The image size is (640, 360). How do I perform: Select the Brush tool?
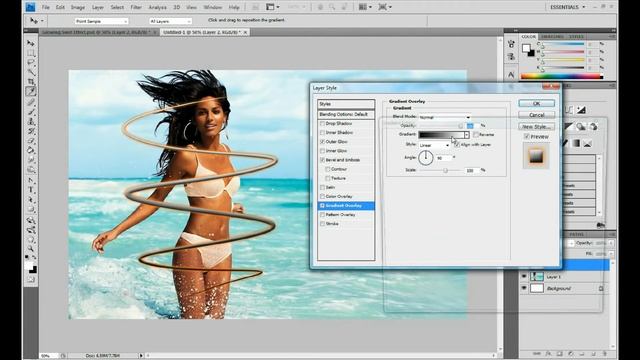tap(31, 111)
